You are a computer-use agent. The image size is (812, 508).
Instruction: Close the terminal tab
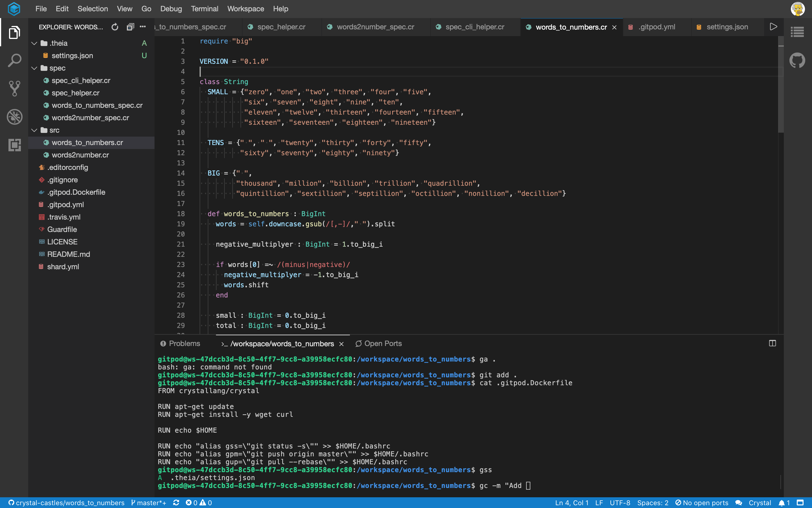[341, 344]
